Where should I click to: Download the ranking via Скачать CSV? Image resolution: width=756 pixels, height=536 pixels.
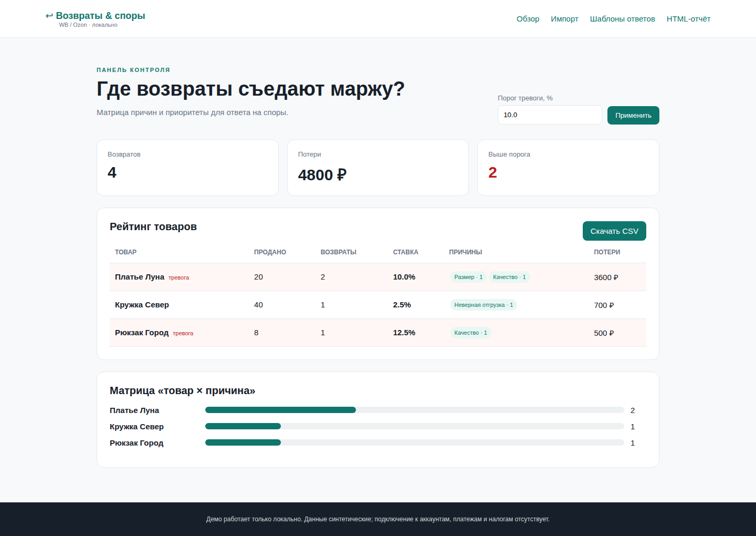(614, 231)
